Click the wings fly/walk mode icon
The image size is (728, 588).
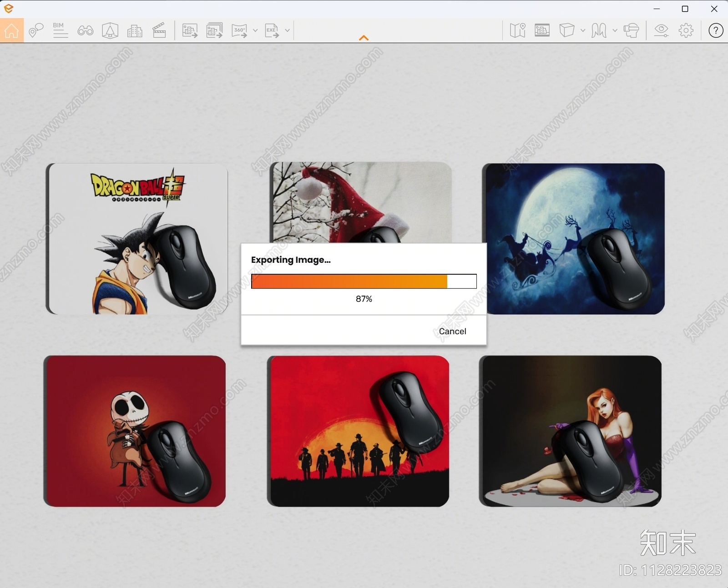tap(599, 30)
